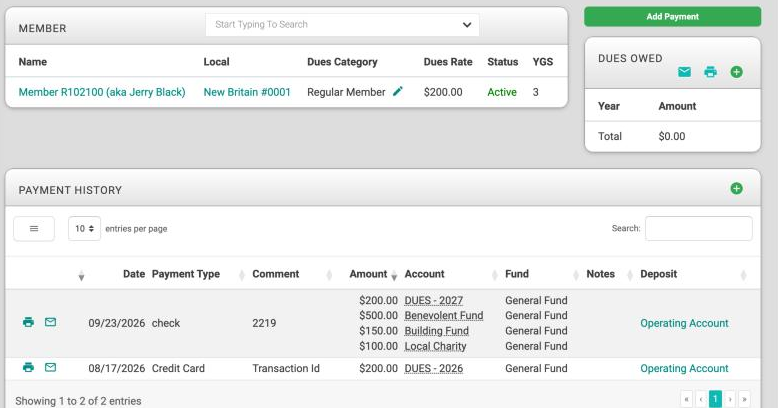Print the 09/23/2026 check payment receipt
The width and height of the screenshot is (778, 408).
tap(28, 322)
